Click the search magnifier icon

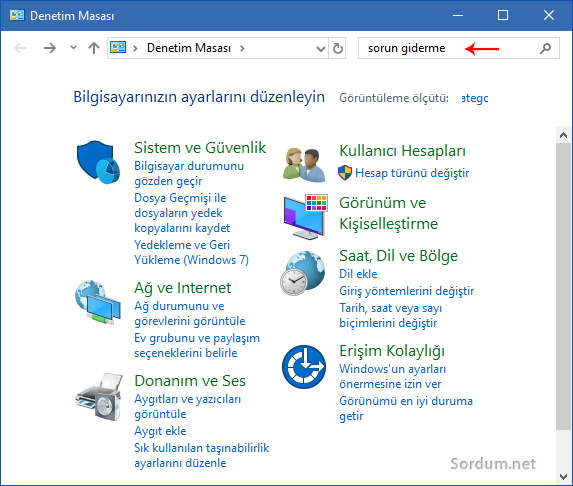pos(545,48)
